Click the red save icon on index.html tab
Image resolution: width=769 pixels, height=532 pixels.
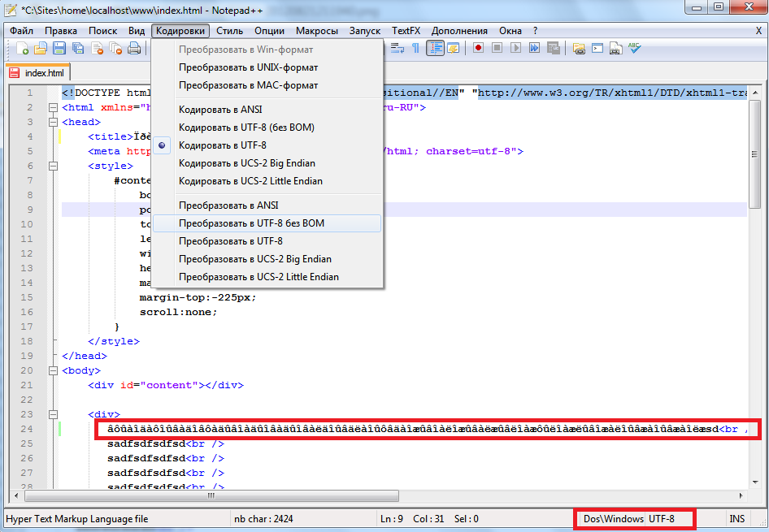(14, 73)
